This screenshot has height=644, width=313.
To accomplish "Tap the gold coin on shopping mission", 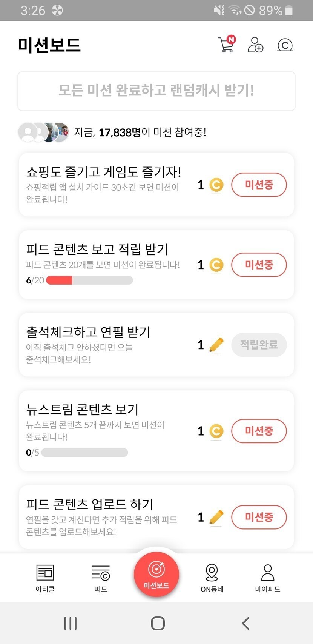I will click(216, 185).
